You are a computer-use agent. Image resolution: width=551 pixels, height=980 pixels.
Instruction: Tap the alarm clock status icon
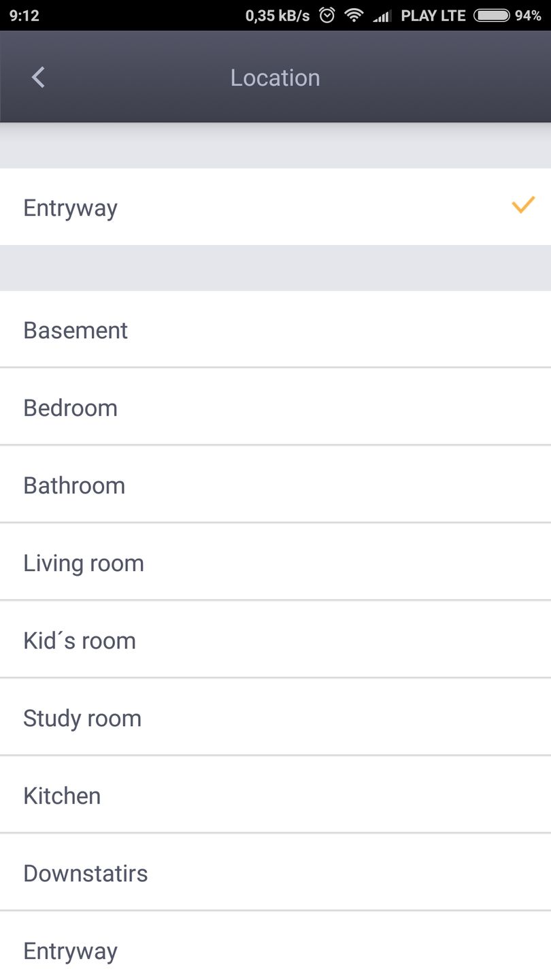click(x=327, y=16)
